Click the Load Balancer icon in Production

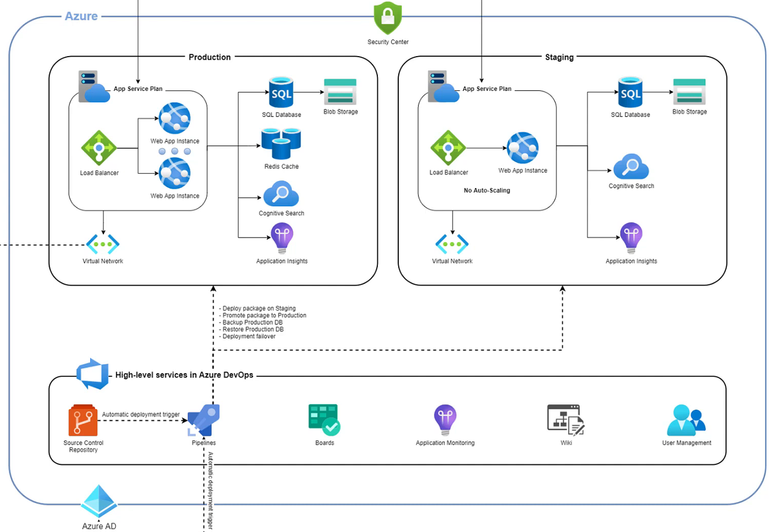[99, 147]
